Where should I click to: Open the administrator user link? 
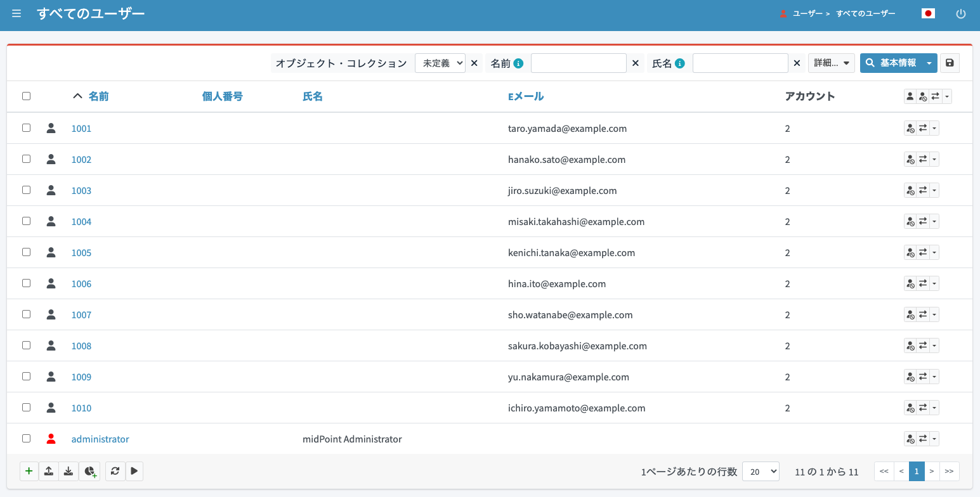tap(100, 439)
